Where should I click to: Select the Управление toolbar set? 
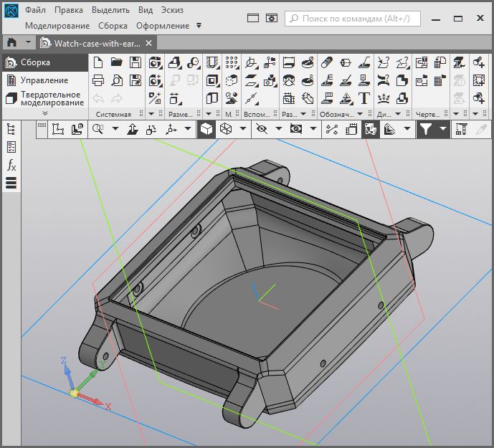(45, 80)
